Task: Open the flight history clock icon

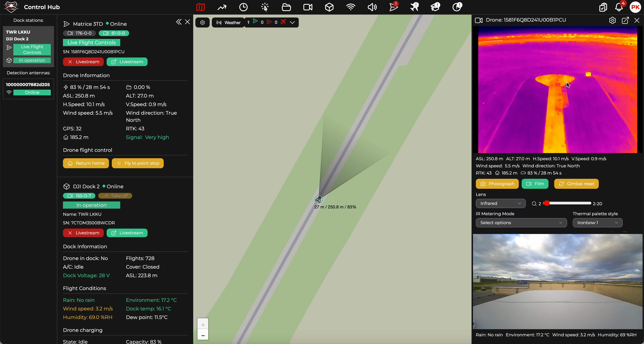Action: point(243,7)
